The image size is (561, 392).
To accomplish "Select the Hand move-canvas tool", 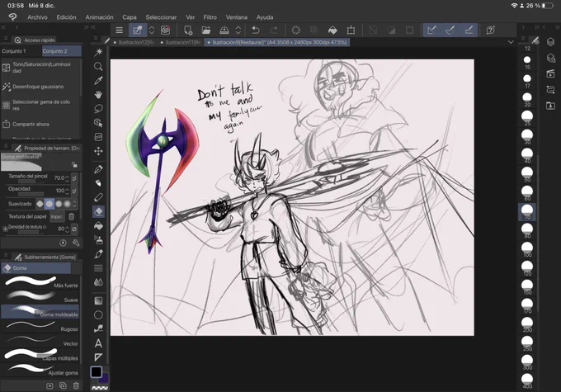I will coord(98,95).
